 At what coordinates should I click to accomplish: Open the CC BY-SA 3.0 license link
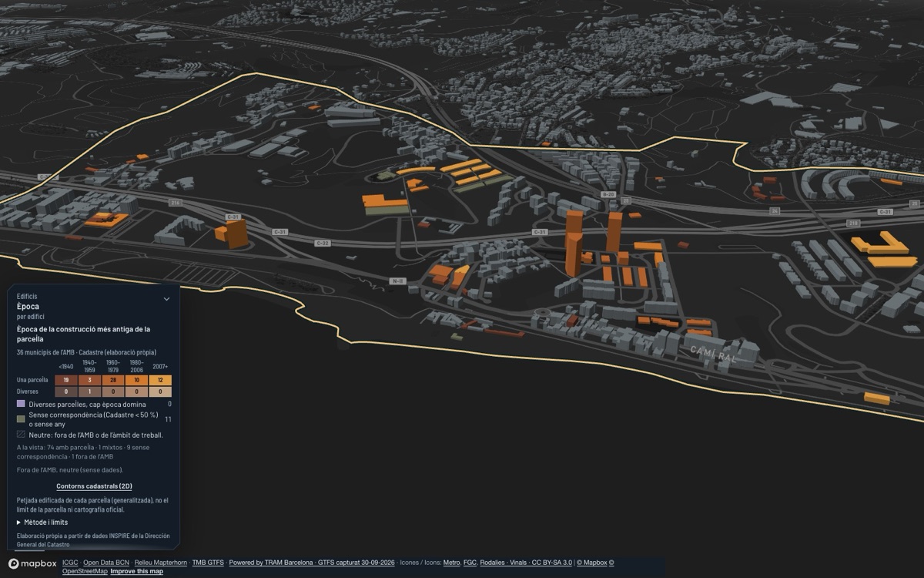pos(552,563)
